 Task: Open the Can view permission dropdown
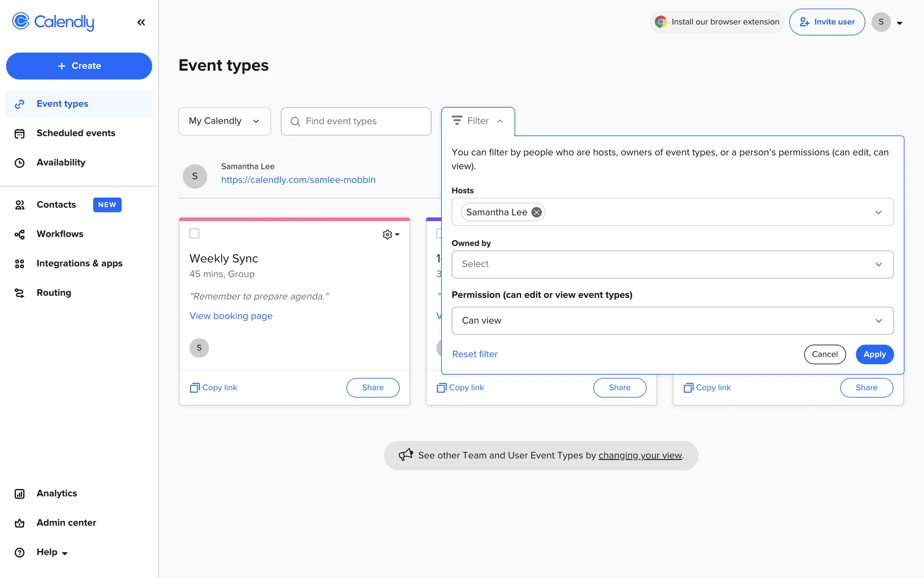pos(672,321)
